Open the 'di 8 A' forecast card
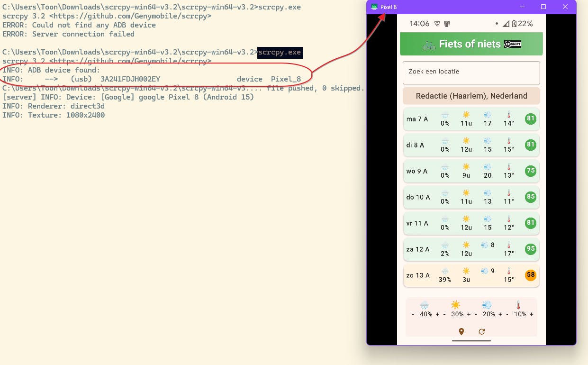 471,145
